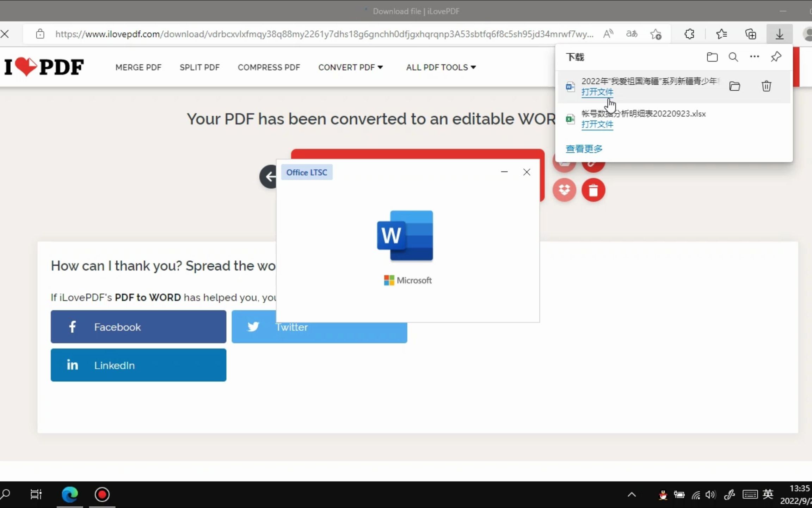Pin the downloads panel
812x508 pixels.
coord(776,57)
